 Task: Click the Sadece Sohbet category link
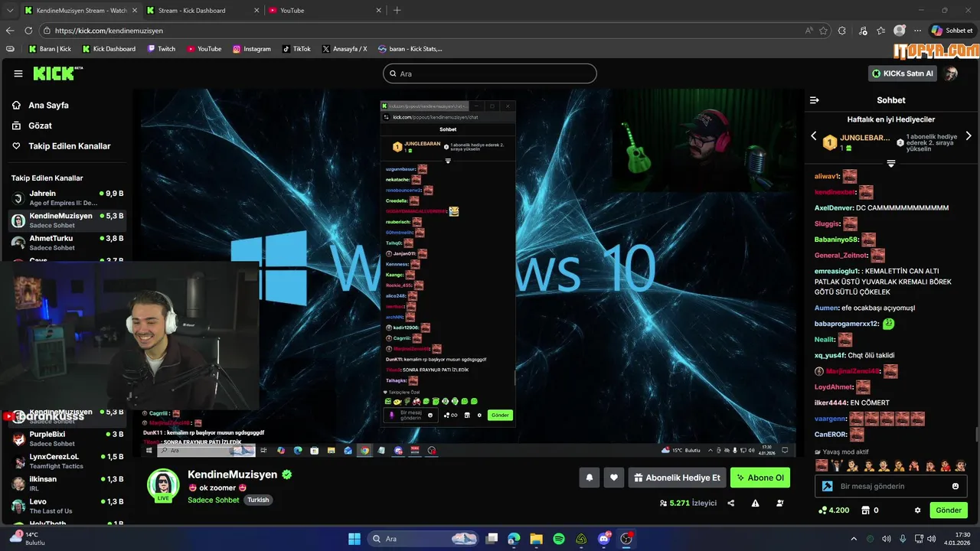pos(214,500)
